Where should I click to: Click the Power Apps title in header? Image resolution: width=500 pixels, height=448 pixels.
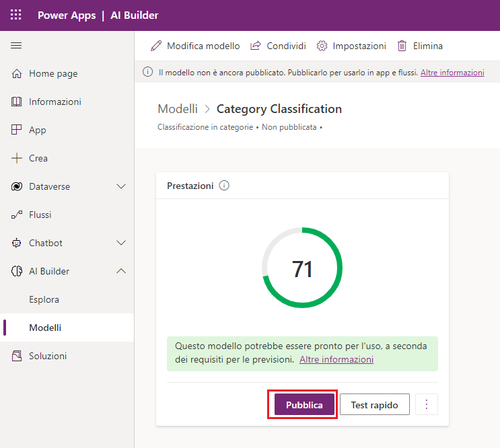coord(67,15)
